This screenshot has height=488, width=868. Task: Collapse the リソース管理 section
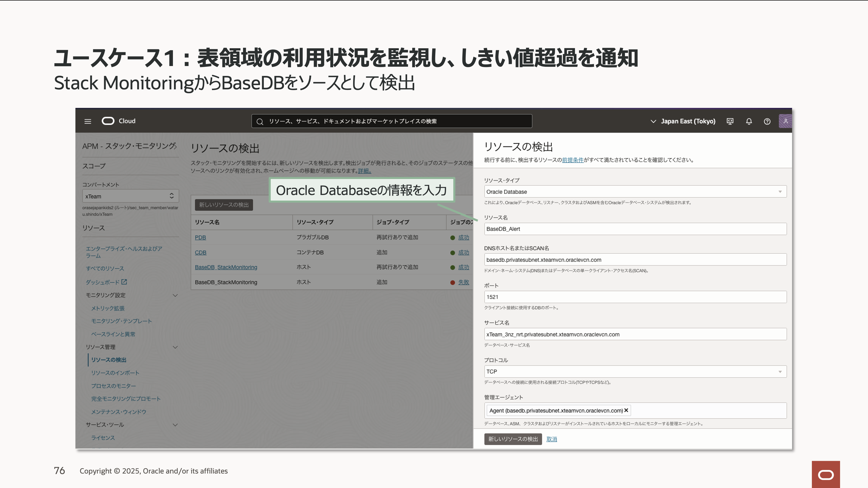(175, 347)
